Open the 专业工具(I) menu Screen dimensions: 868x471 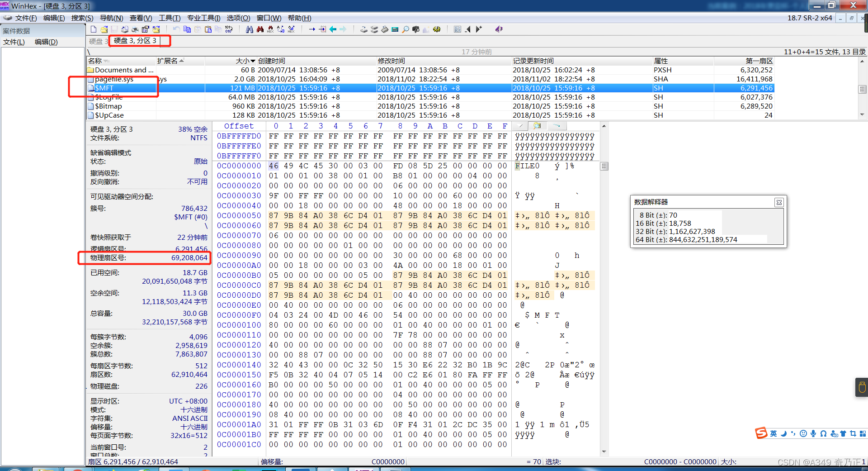coord(203,18)
